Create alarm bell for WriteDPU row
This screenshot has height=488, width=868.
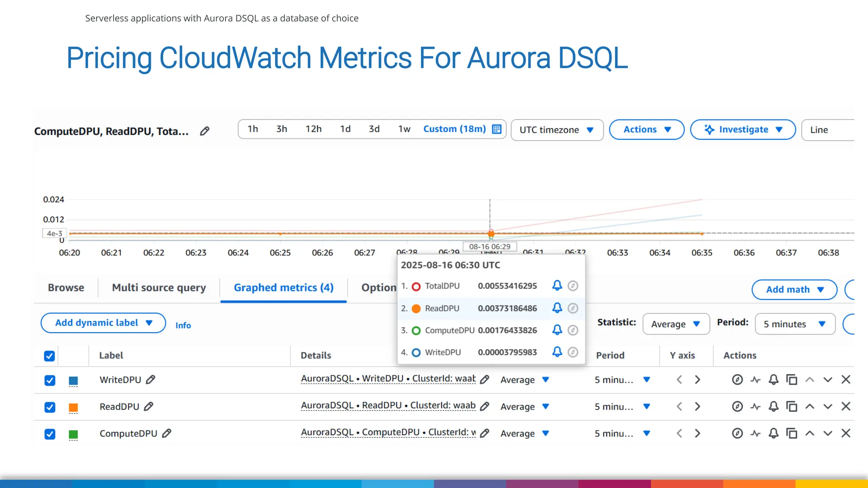pyautogui.click(x=773, y=380)
